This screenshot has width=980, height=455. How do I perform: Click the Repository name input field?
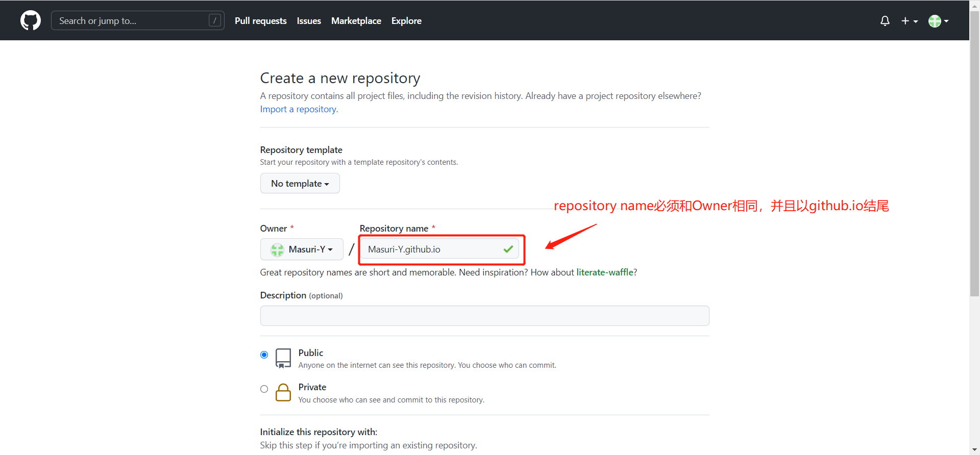point(440,249)
